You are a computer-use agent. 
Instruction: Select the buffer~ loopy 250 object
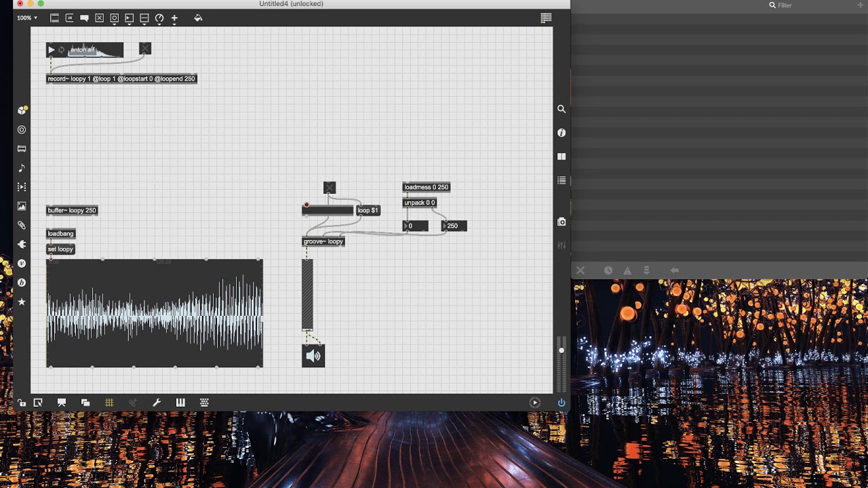72,210
